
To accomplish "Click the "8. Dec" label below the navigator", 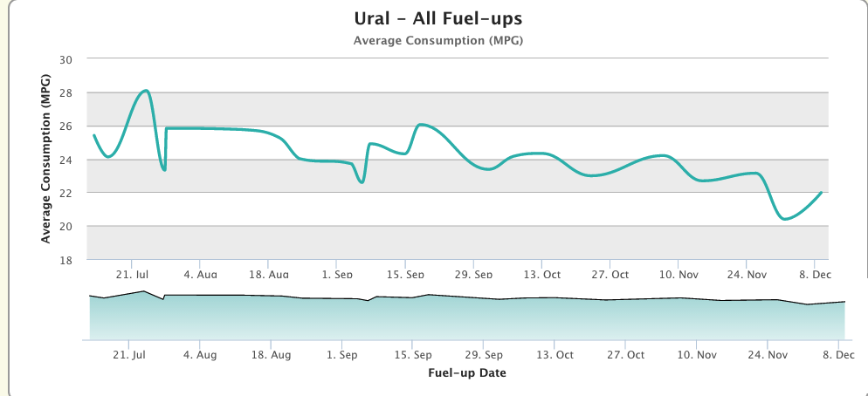I will tap(838, 355).
